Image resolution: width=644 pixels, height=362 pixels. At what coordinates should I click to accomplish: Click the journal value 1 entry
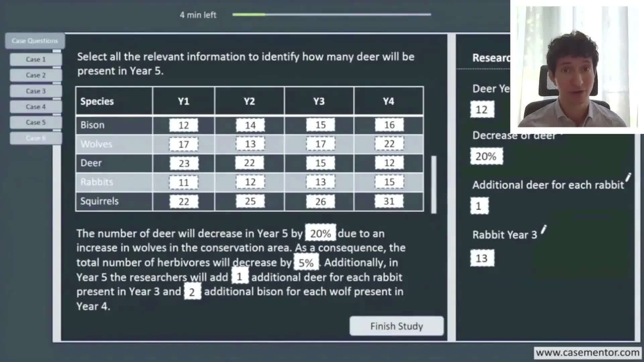point(479,206)
